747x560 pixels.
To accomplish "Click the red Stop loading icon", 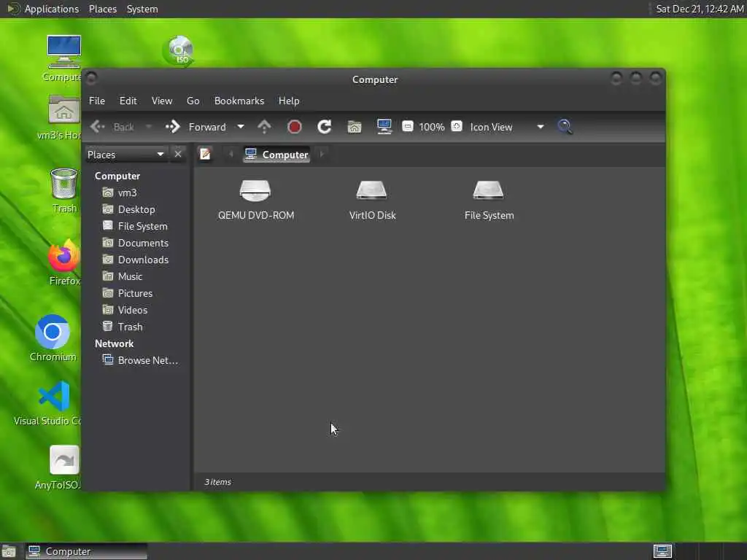I will (x=295, y=127).
